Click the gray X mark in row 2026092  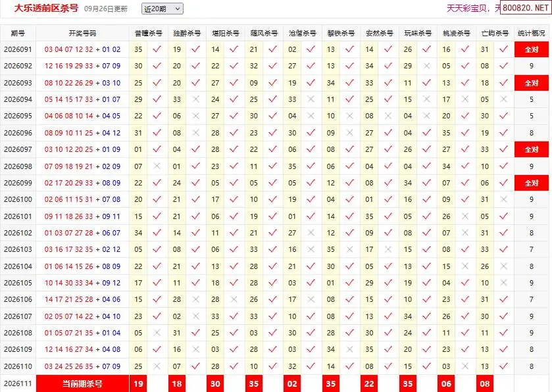point(427,66)
